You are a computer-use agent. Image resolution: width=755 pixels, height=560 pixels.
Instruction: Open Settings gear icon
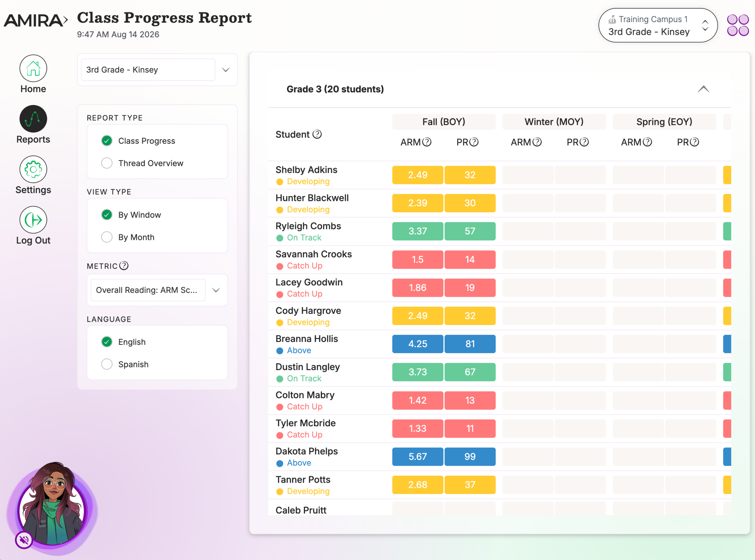click(x=33, y=169)
